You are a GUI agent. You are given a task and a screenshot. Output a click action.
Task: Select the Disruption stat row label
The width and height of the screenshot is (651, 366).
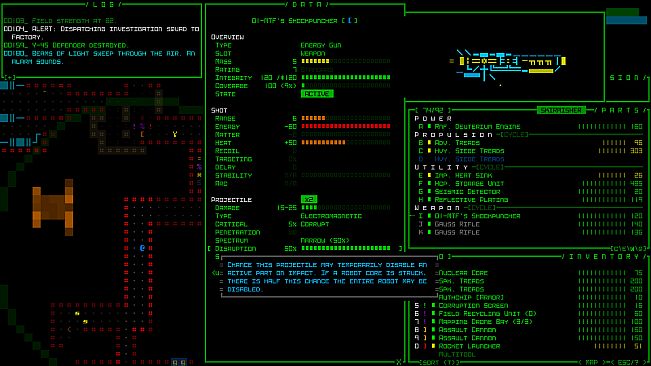pos(235,249)
